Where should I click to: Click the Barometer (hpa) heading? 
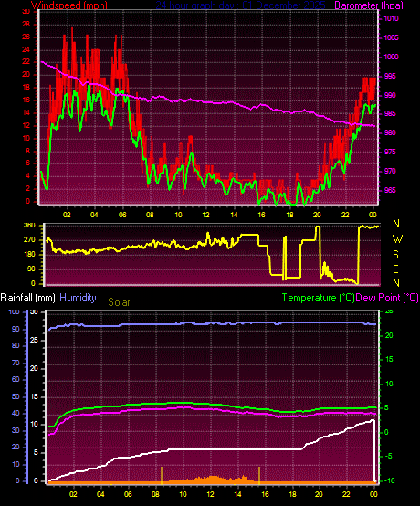point(369,5)
